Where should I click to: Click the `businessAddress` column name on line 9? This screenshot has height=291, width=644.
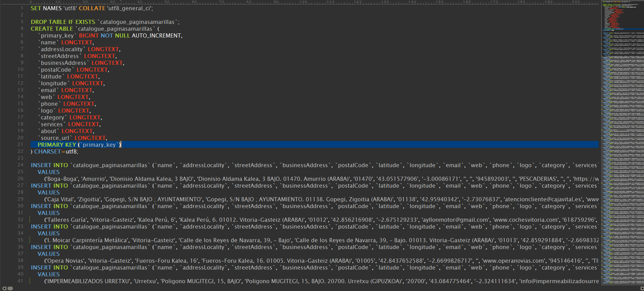(x=64, y=63)
